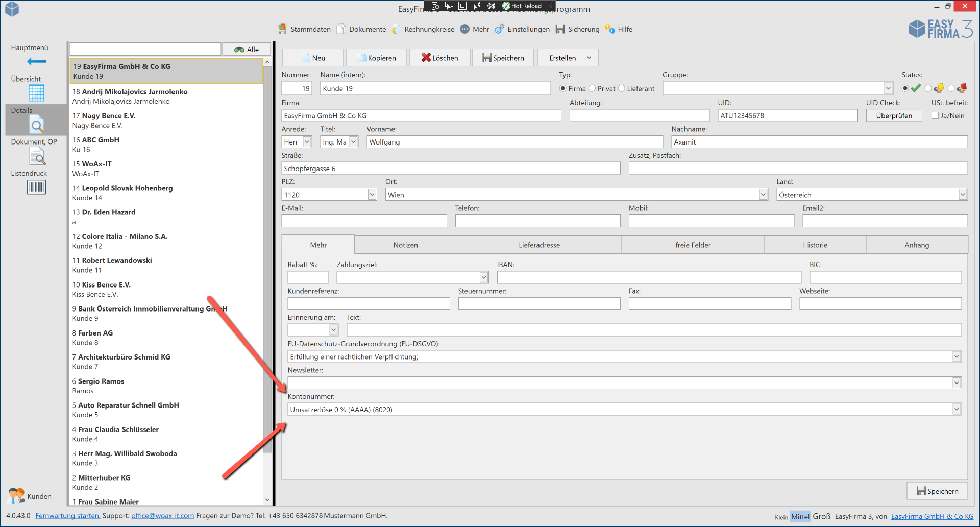Click the Rechnungkreise euro icon

pos(396,29)
